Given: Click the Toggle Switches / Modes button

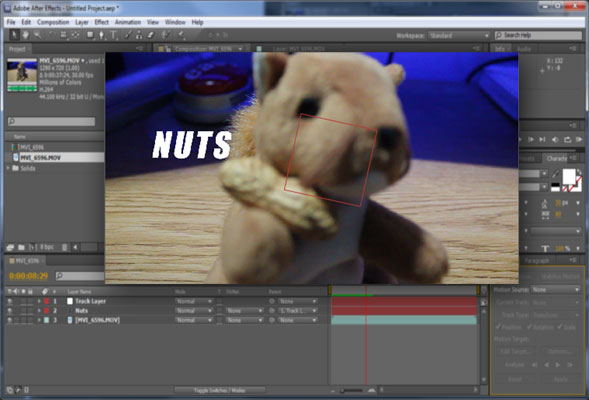Looking at the screenshot, I should point(220,390).
